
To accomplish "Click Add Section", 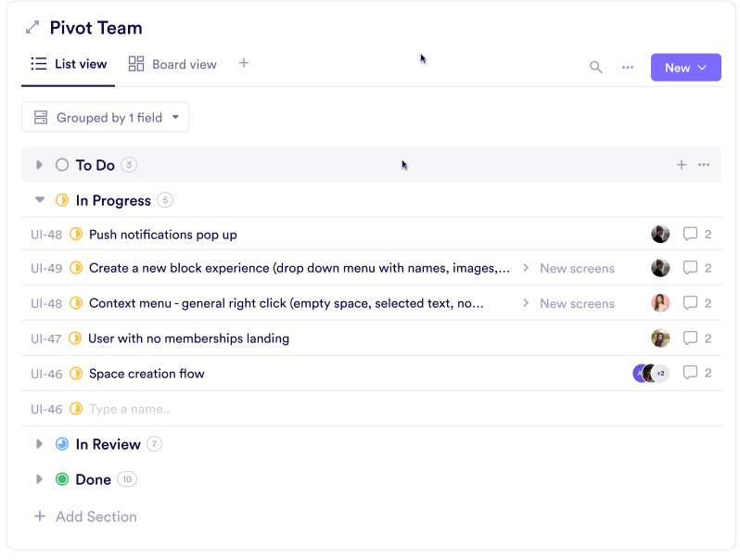I will [x=85, y=516].
